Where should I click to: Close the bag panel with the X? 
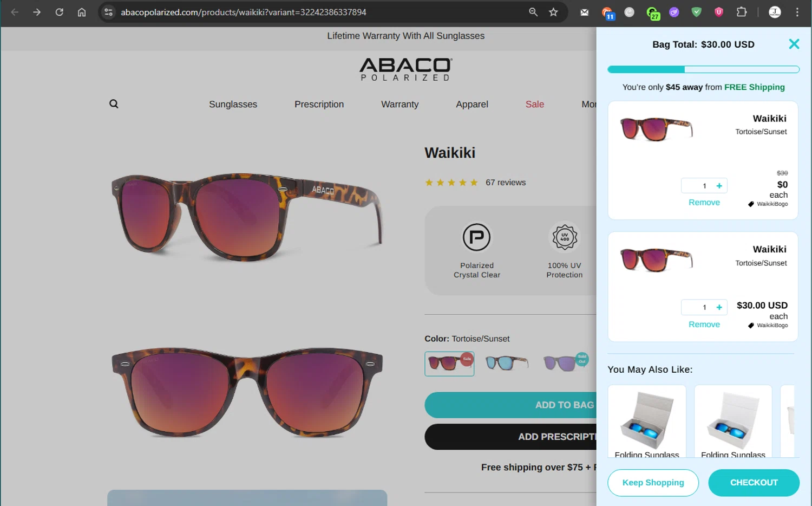coord(794,44)
